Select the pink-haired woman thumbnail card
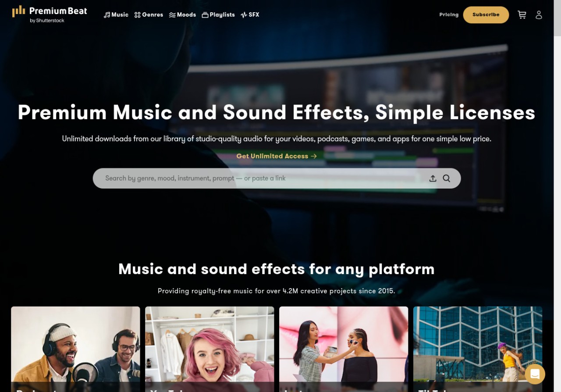The image size is (561, 392). [209, 346]
